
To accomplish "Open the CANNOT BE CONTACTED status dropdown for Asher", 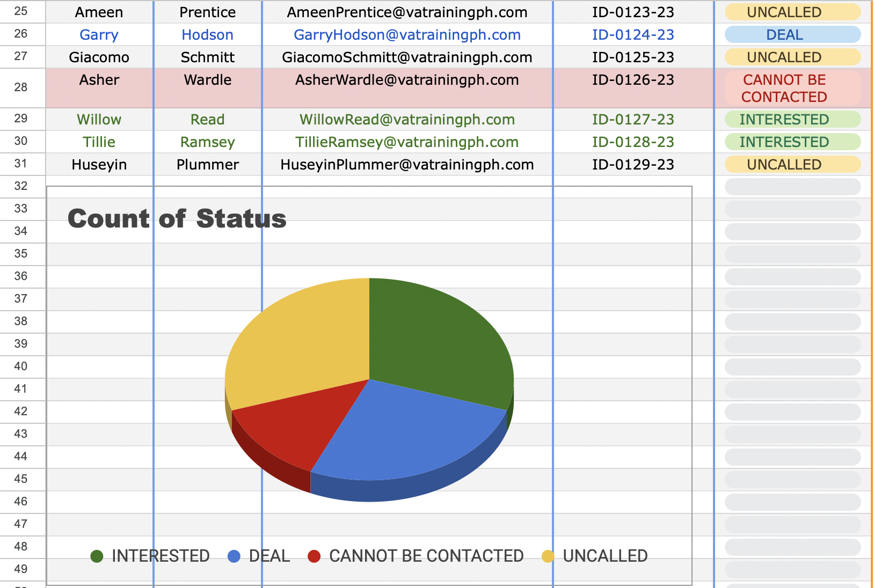I will (x=792, y=88).
